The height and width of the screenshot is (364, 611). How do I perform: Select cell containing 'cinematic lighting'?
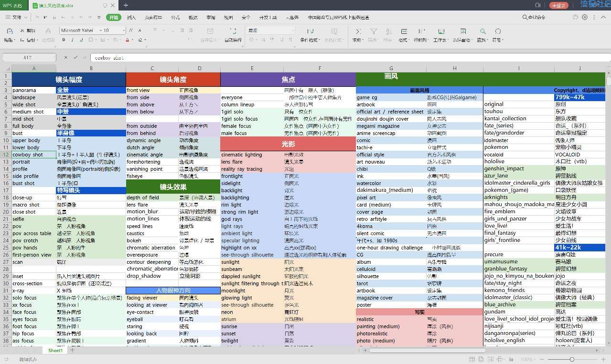[252, 155]
